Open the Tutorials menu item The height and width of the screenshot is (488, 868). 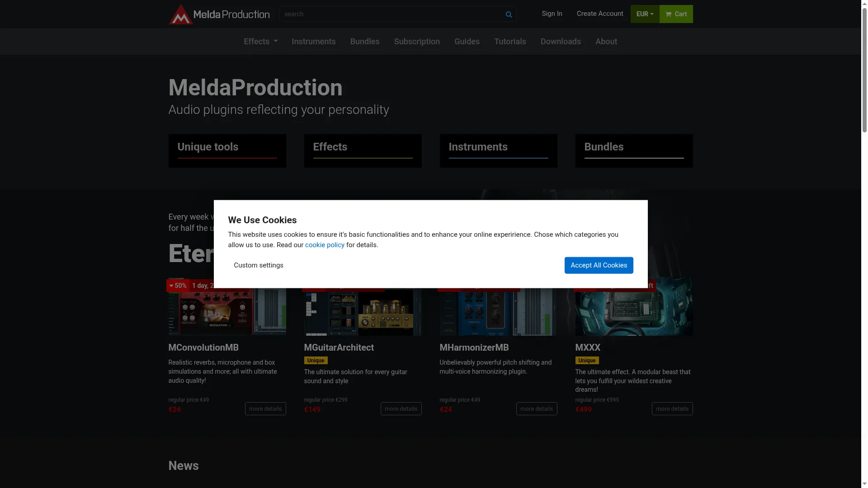point(509,42)
